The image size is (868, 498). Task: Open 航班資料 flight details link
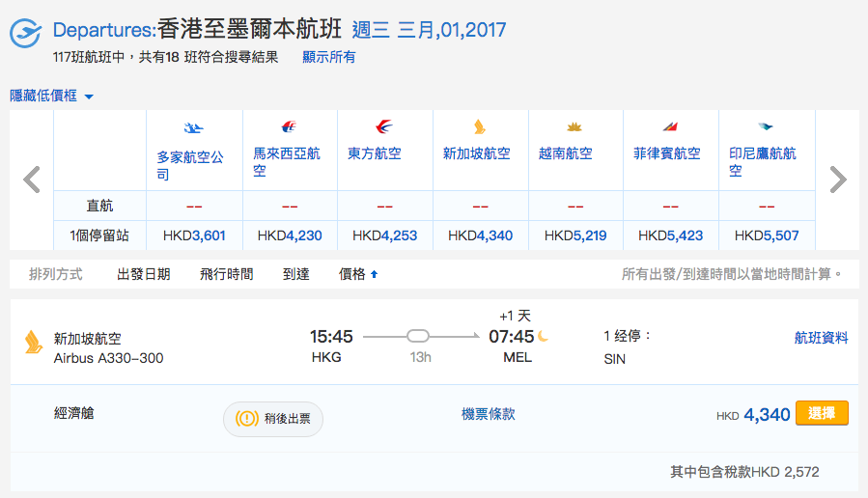821,338
